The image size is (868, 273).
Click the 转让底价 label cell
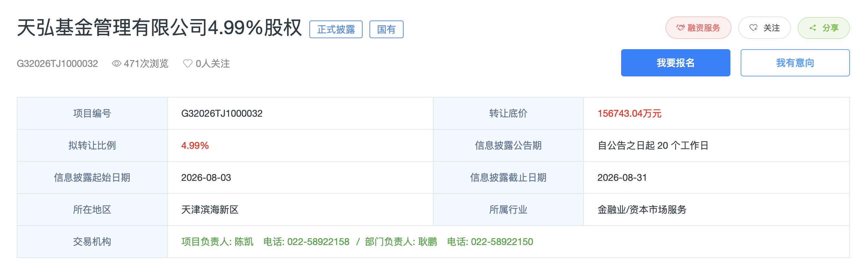[508, 113]
